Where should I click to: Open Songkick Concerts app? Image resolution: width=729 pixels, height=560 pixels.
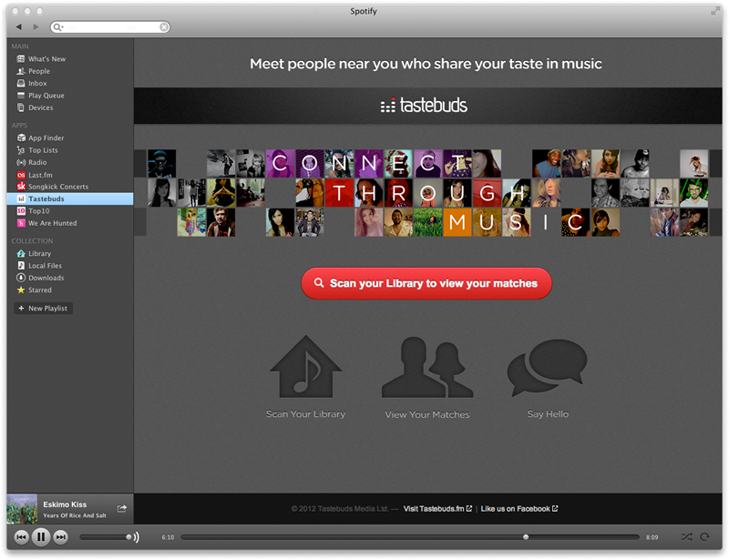tap(57, 187)
